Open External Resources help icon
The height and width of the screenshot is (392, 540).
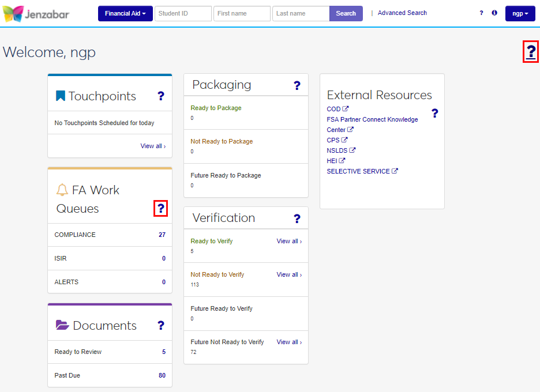pyautogui.click(x=435, y=113)
